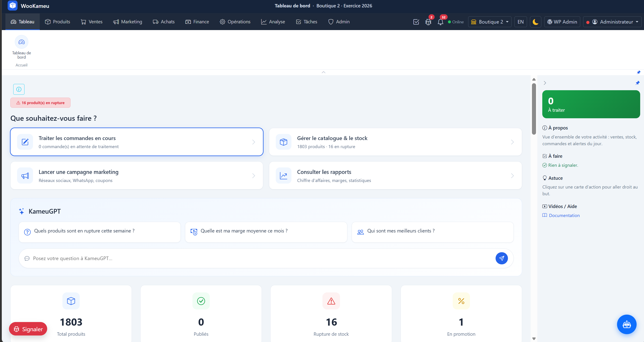Open the notifications bell with badge 32

tap(441, 22)
